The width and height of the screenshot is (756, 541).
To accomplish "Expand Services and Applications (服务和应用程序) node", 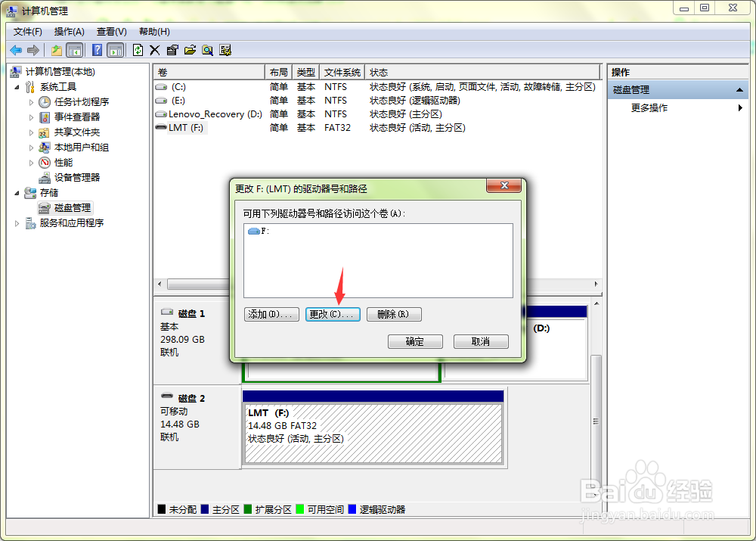I will (x=17, y=223).
